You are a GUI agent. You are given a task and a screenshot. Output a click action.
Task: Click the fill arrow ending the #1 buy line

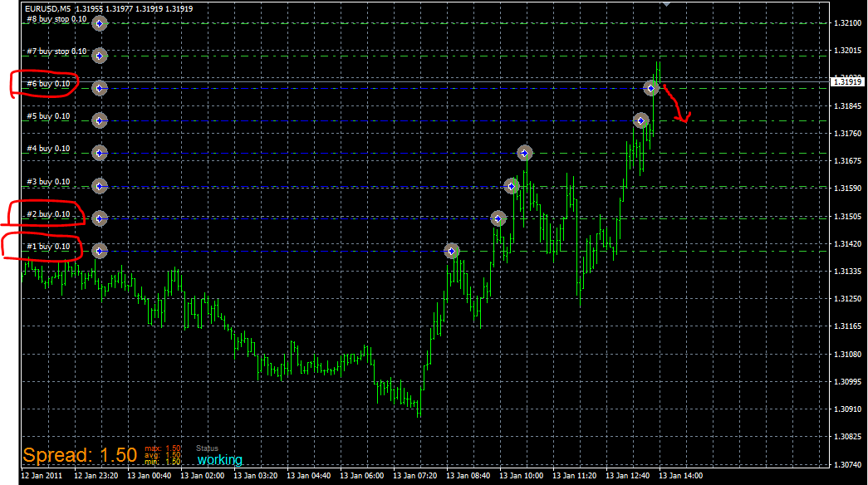[452, 252]
